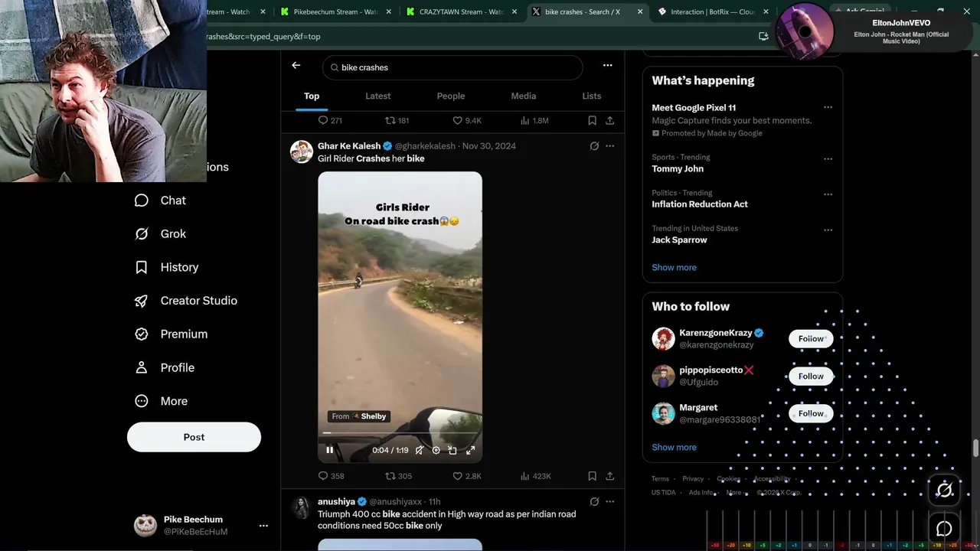Switch to the Top search tab

click(312, 96)
